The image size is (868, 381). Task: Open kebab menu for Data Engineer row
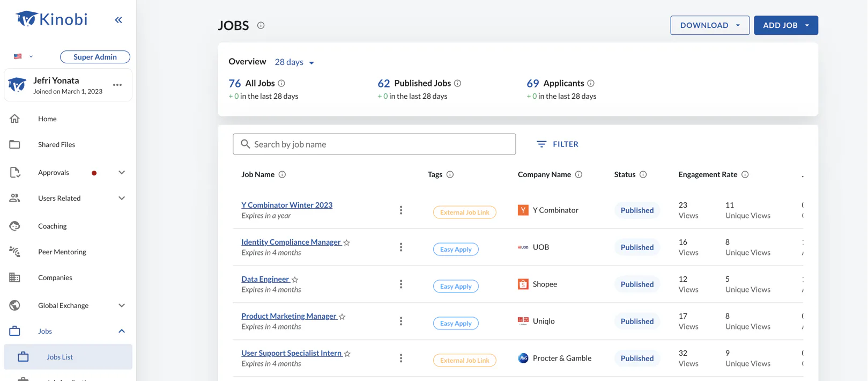401,284
